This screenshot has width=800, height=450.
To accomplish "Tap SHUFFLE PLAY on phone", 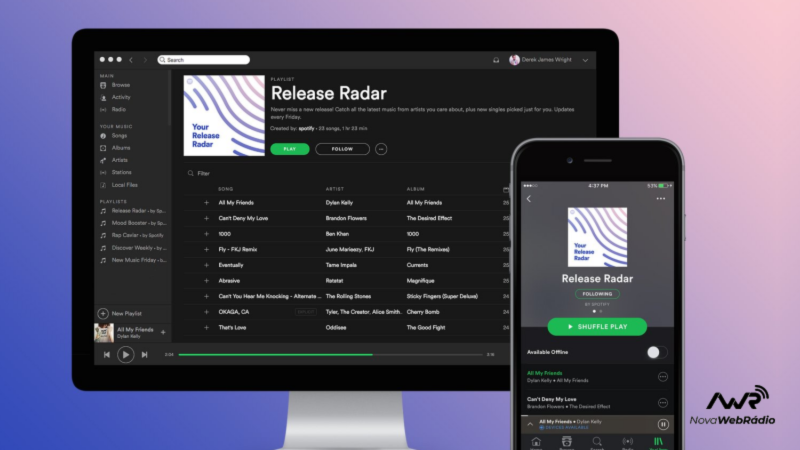I will tap(597, 327).
